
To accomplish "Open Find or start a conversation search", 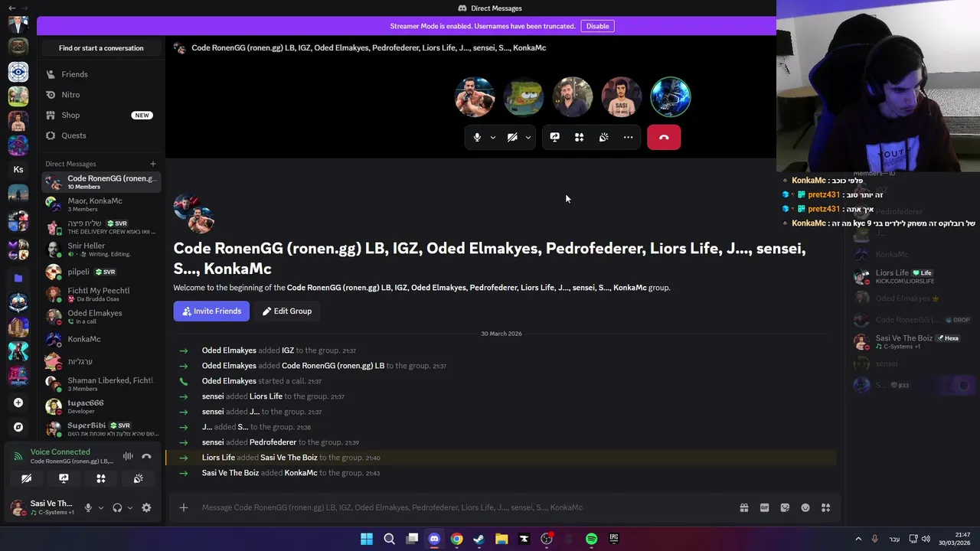I will [101, 48].
